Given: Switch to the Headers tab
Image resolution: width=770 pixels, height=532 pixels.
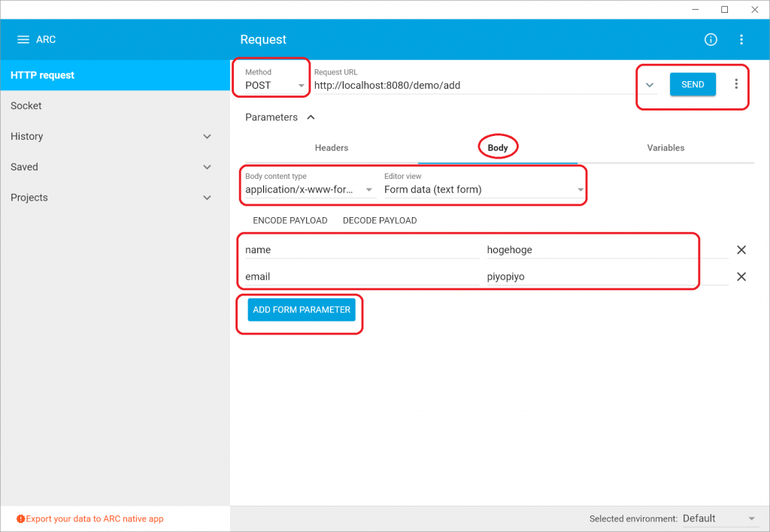Looking at the screenshot, I should 332,148.
